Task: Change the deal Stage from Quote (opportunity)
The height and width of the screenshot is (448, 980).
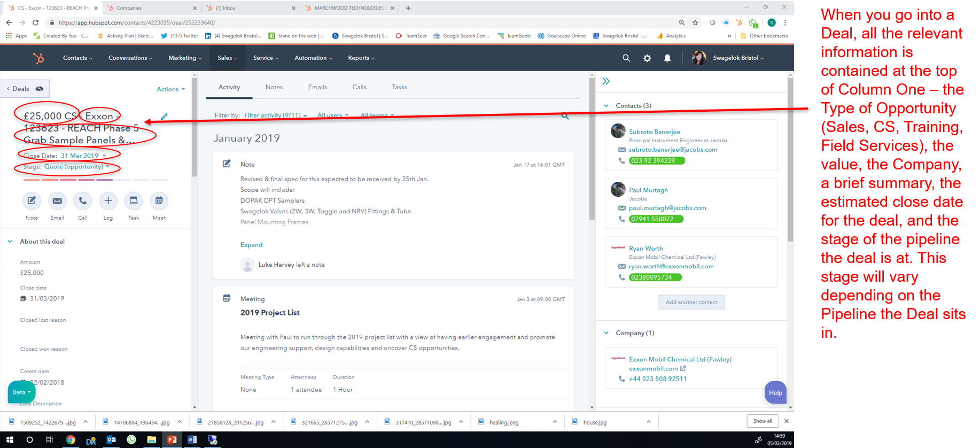Action: (76, 167)
